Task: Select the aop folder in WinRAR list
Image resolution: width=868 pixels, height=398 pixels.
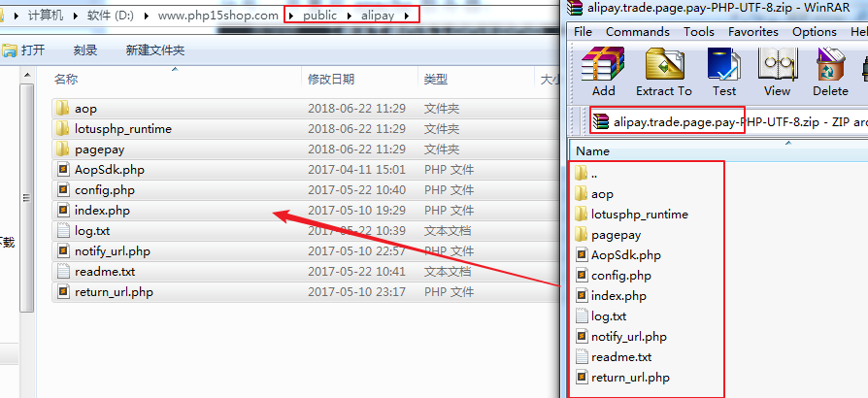Action: tap(602, 194)
